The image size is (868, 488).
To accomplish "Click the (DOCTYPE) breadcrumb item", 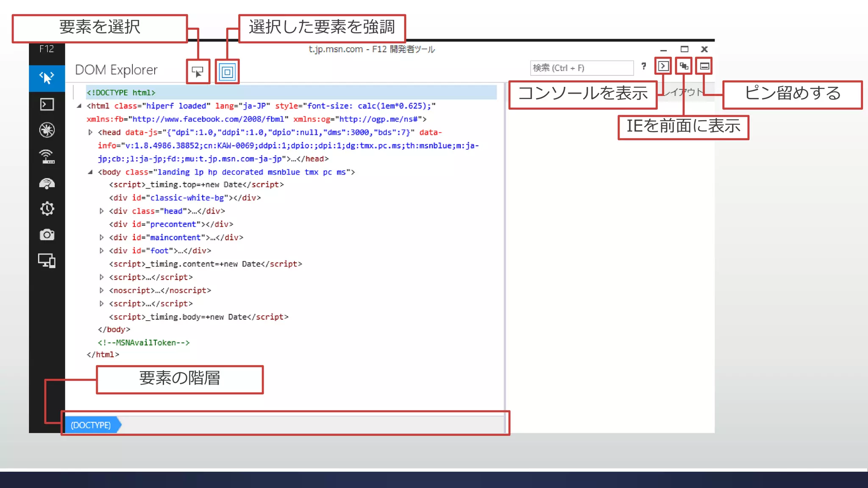I will tap(91, 425).
